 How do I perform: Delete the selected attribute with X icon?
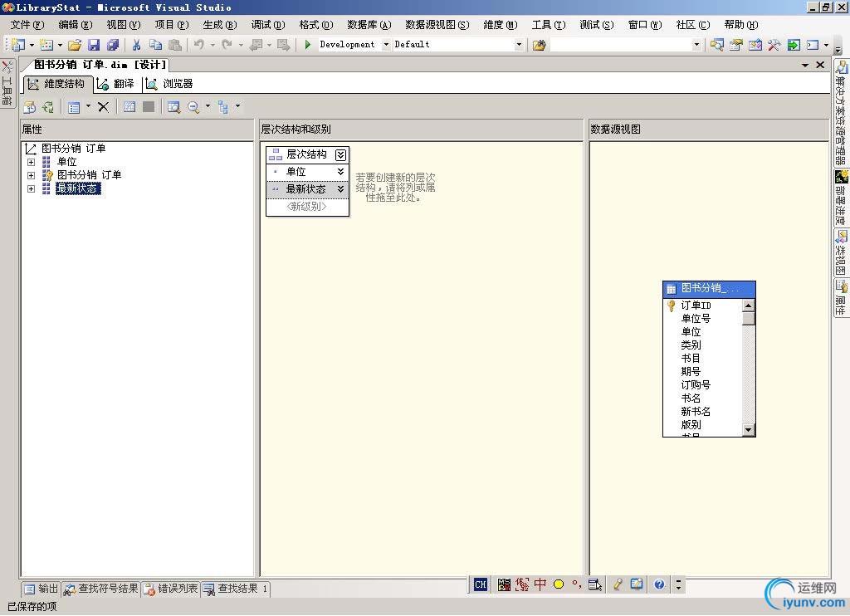[x=103, y=107]
